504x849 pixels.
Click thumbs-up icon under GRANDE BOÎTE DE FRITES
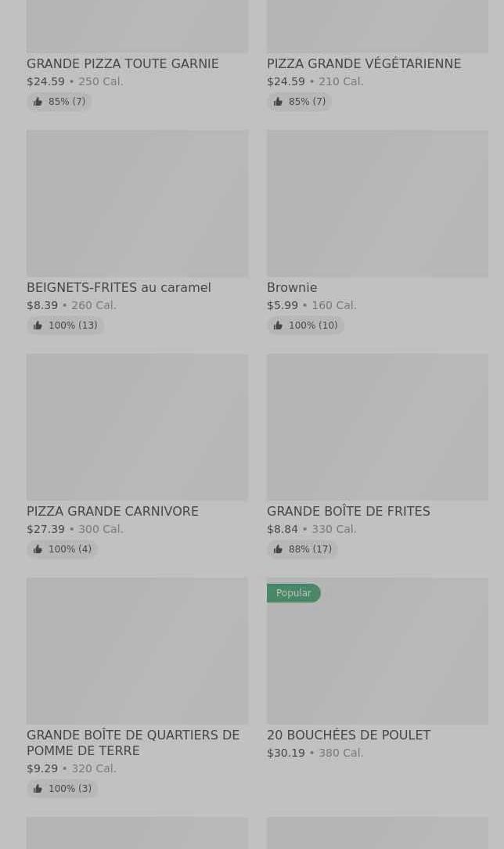click(278, 549)
